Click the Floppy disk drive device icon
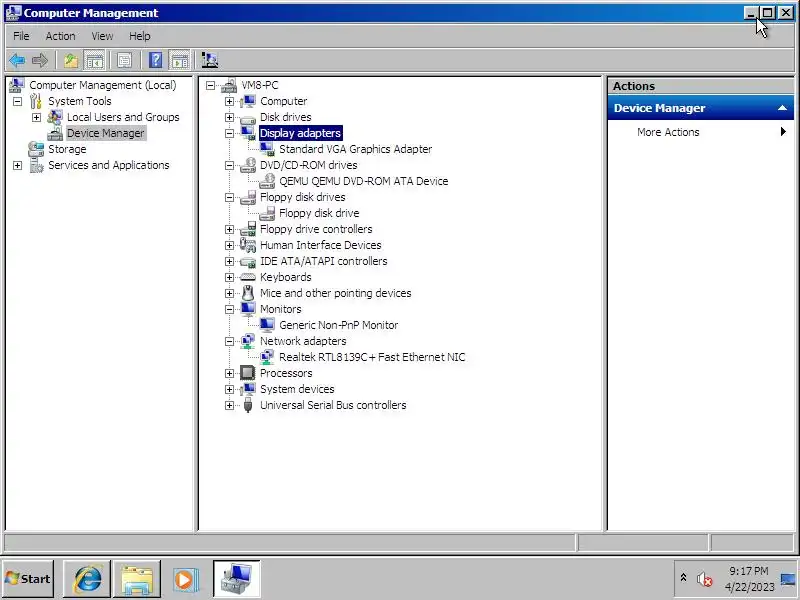Viewport: 800px width, 600px height. 267,213
